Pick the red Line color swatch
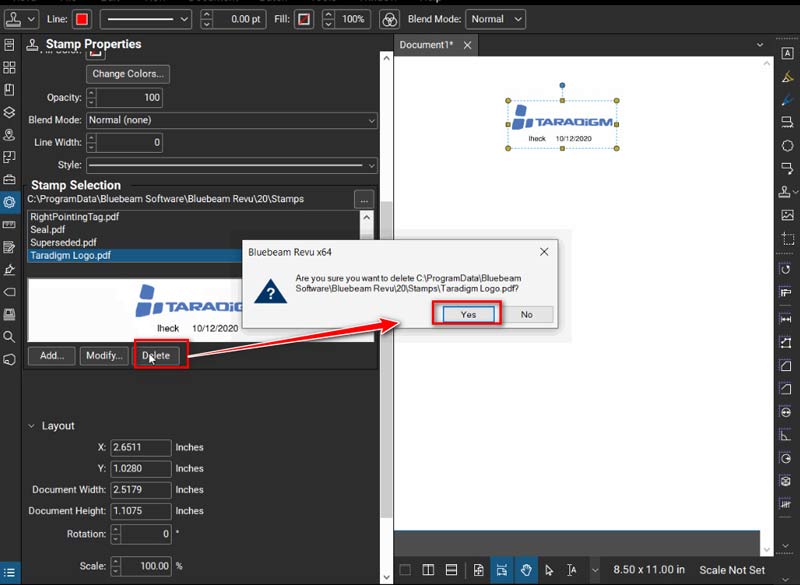Screen dimensions: 800x585 82,19
